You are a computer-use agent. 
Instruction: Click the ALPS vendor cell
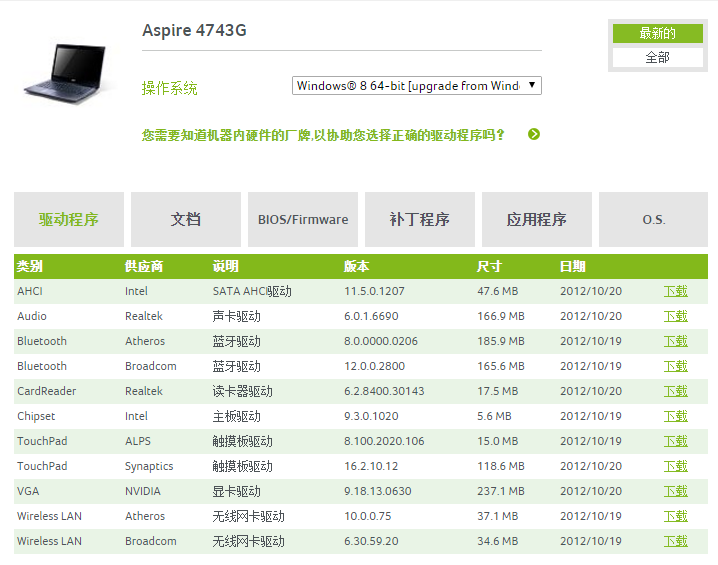click(x=137, y=441)
